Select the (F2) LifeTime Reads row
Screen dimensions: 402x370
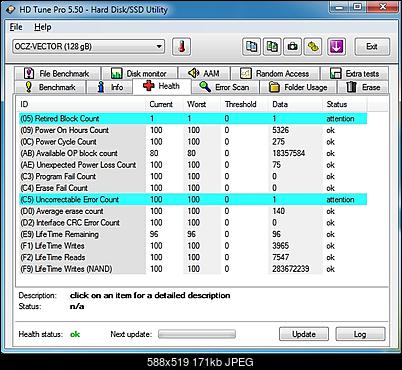click(x=193, y=257)
